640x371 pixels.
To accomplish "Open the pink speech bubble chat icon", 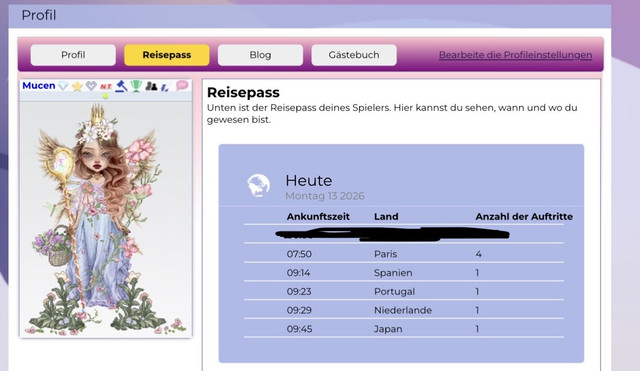I will (182, 85).
